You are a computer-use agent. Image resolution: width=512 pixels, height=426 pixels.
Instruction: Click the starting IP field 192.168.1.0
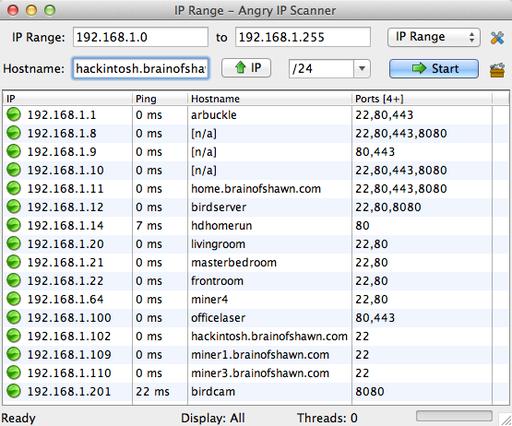coord(141,37)
